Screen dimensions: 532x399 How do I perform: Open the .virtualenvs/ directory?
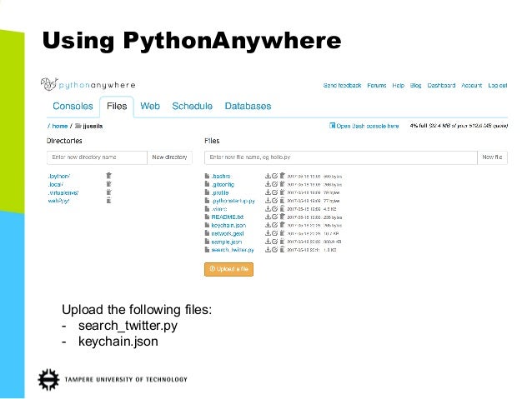point(63,192)
